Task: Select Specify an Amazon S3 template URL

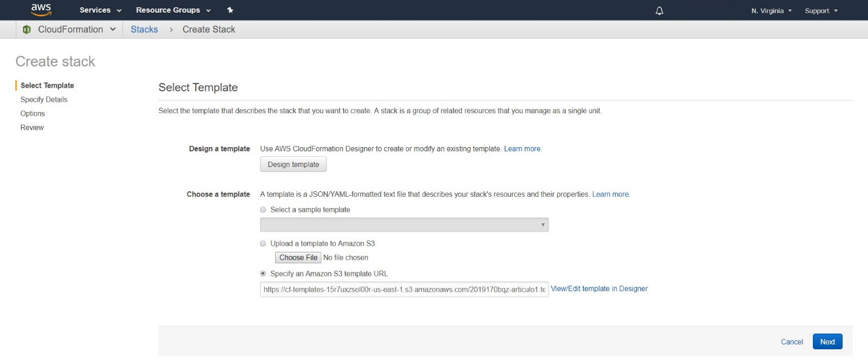Action: [x=263, y=274]
